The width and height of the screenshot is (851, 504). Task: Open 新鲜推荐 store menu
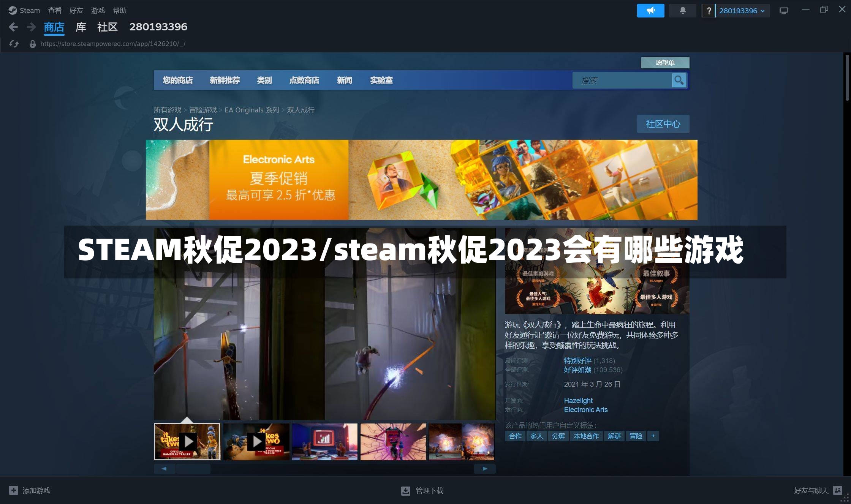(225, 80)
